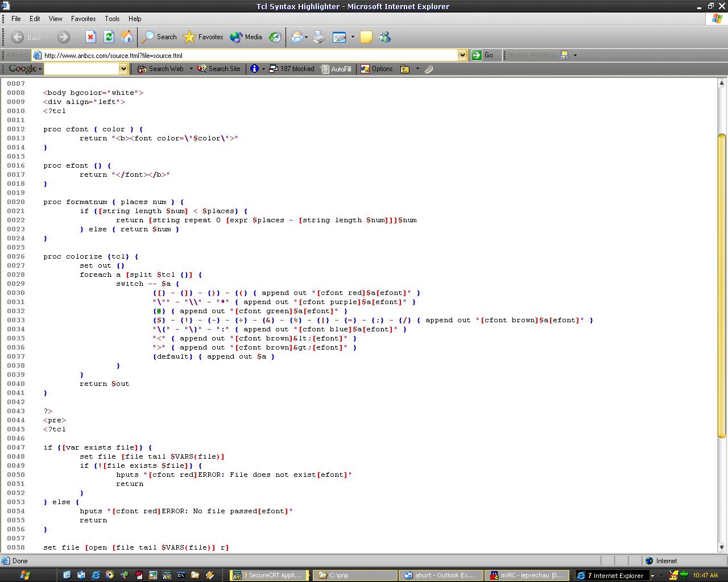Expand the address bar history dropdown
The width and height of the screenshot is (728, 582).
(x=462, y=55)
